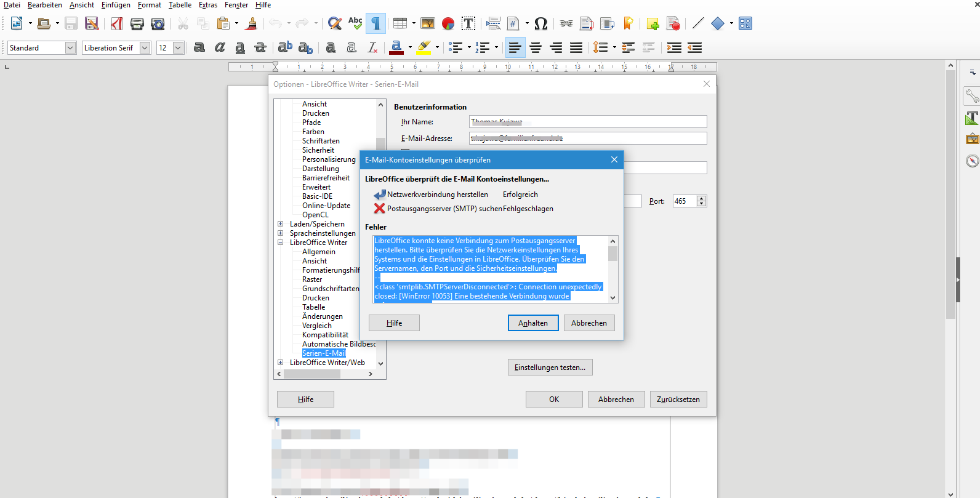Toggle Bold formatting
This screenshot has height=498, width=980.
[x=199, y=47]
